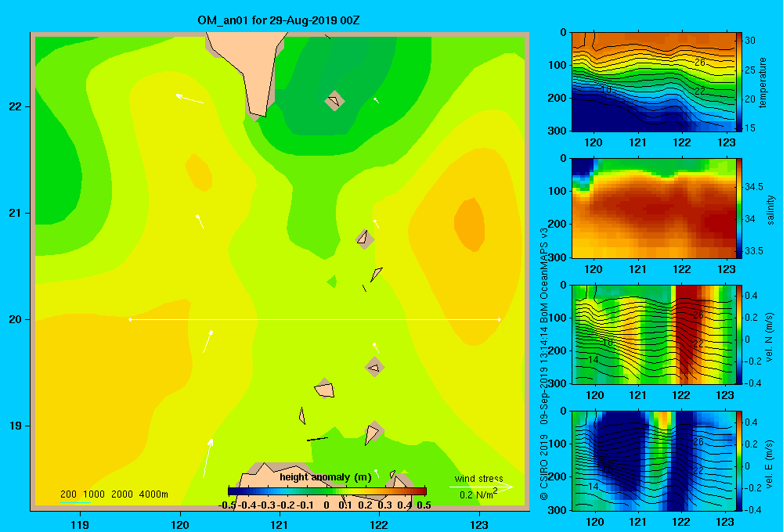Click the white transect line at latitude 20
This screenshot has width=783, height=532.
coord(315,319)
